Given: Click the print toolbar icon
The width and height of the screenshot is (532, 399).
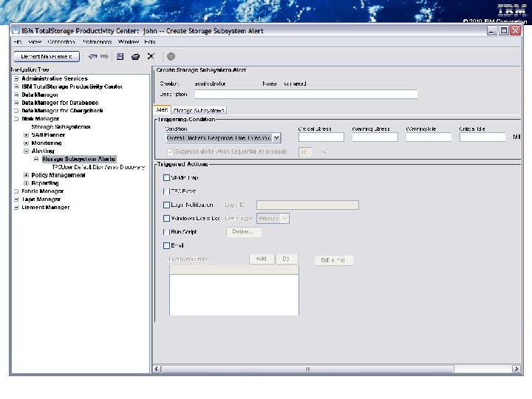Looking at the screenshot, I should click(135, 56).
